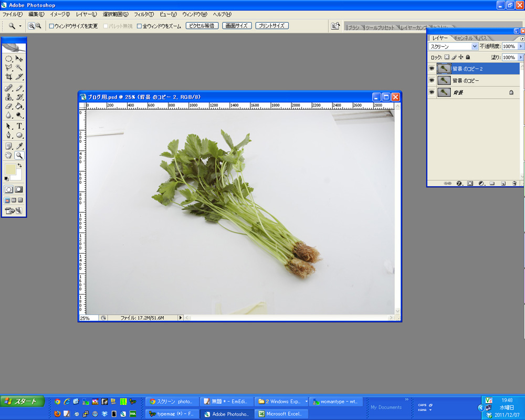
Task: Select the Polygonal Lasso tool
Action: (x=9, y=68)
